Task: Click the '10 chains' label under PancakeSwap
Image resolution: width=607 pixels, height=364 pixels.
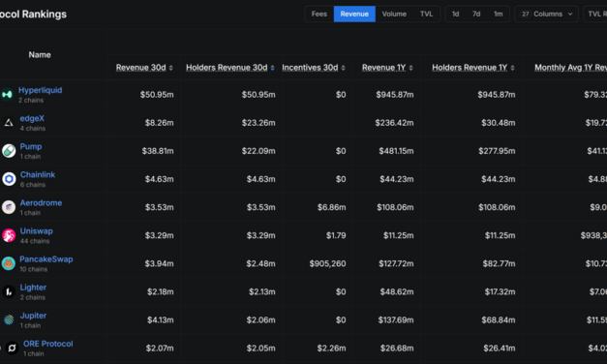Action: (34, 269)
